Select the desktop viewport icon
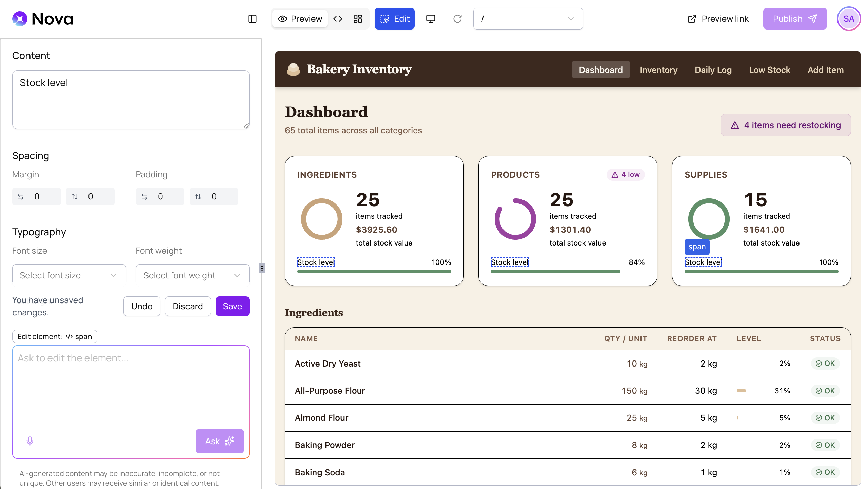This screenshot has height=489, width=868. [431, 19]
